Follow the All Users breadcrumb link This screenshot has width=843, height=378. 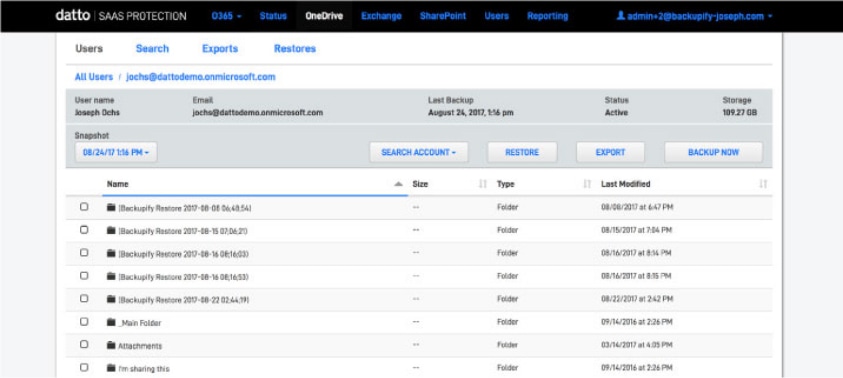coord(94,77)
